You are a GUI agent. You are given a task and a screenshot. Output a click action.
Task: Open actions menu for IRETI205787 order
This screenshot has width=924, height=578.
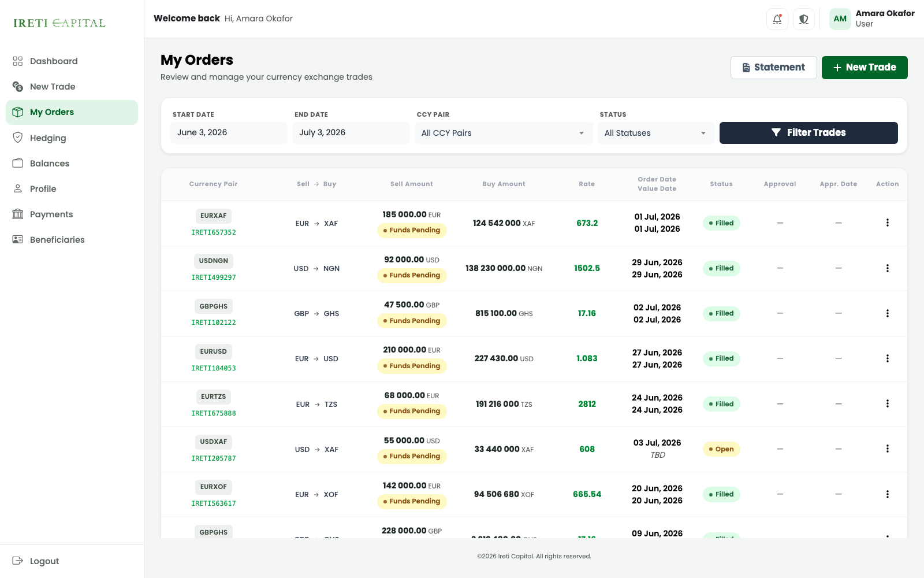888,449
